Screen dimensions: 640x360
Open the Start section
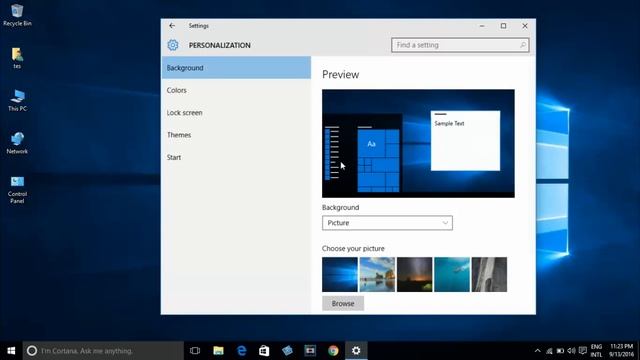point(236,157)
